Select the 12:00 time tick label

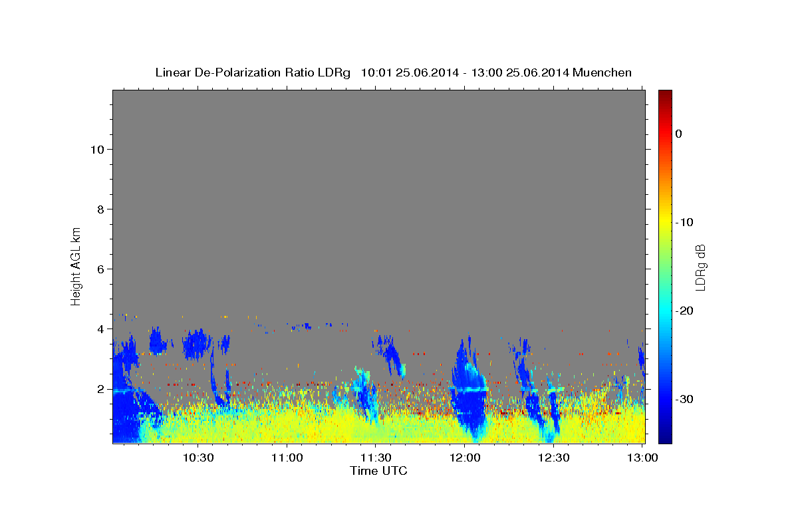pyautogui.click(x=465, y=458)
